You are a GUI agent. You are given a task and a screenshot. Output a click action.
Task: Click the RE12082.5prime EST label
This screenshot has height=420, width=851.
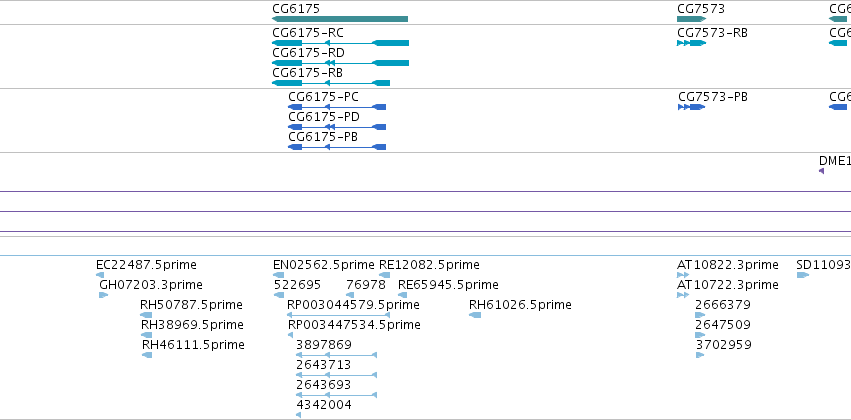point(429,265)
